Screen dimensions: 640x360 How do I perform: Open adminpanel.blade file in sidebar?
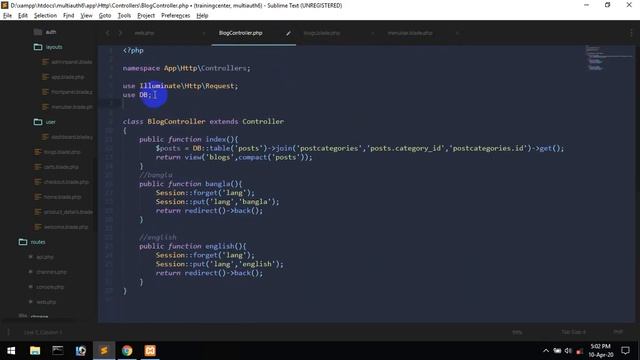pyautogui.click(x=67, y=62)
